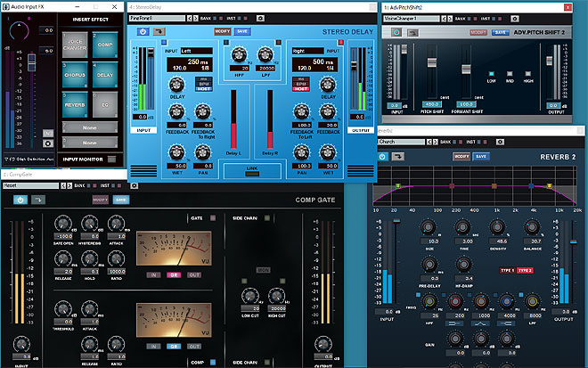Toggle the upper SIDE CHAIN switch
Viewport: 588px width, 368px height.
tap(267, 218)
